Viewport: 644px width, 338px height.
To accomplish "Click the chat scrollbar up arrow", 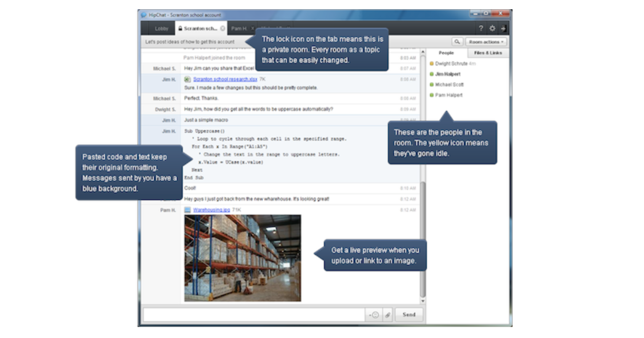I will click(423, 52).
